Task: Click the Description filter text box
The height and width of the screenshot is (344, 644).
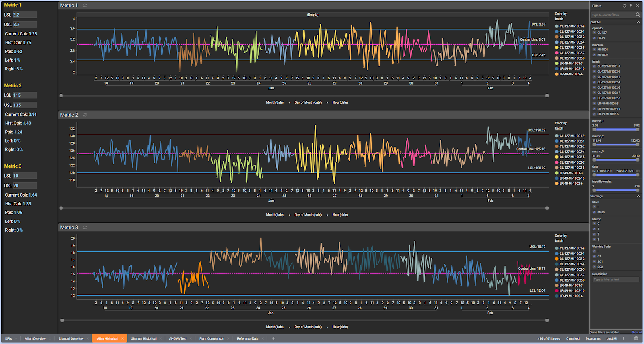Action: pos(616,280)
